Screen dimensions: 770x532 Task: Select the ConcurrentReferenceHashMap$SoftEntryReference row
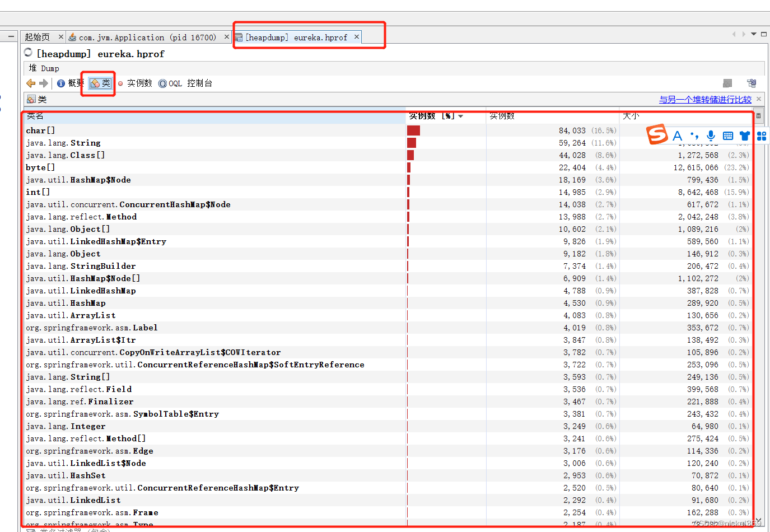[389, 365]
